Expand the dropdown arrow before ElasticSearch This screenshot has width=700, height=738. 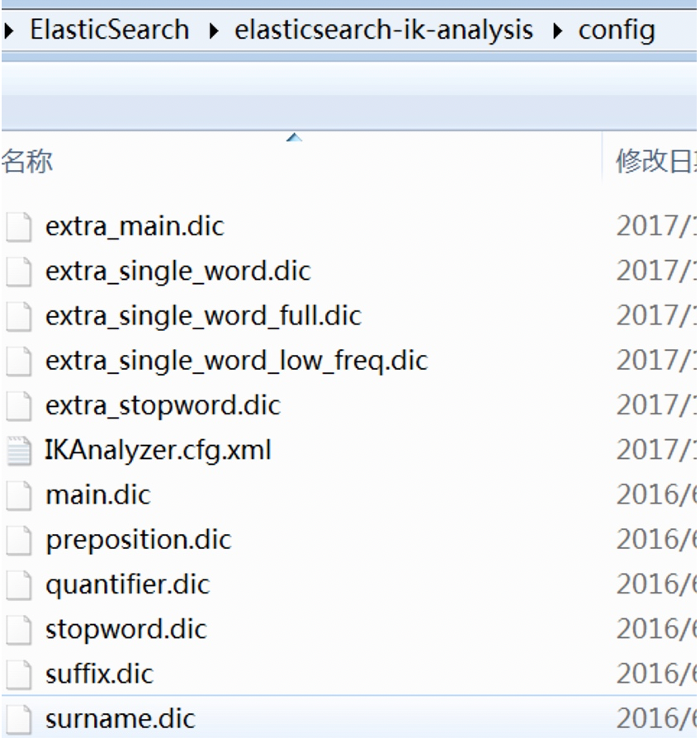(9, 31)
